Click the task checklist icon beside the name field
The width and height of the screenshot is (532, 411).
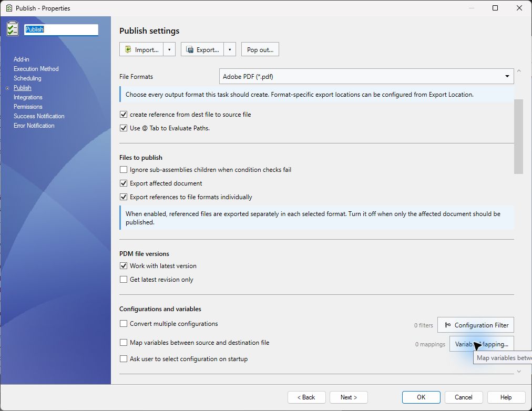[x=13, y=29]
